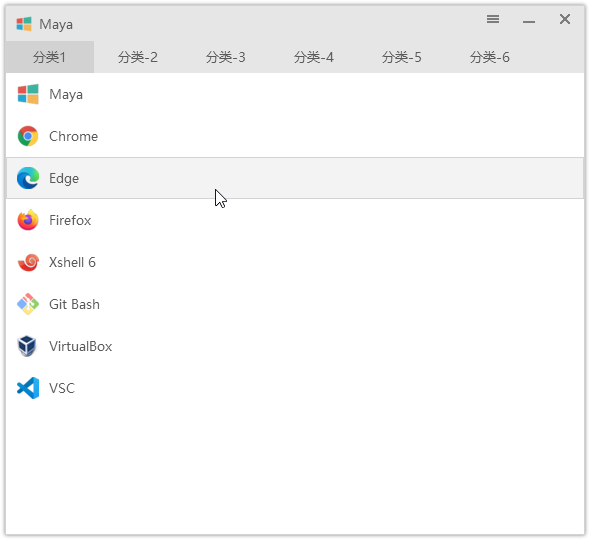Click the Maya windows-logo icon in list
The image size is (590, 540).
(28, 94)
